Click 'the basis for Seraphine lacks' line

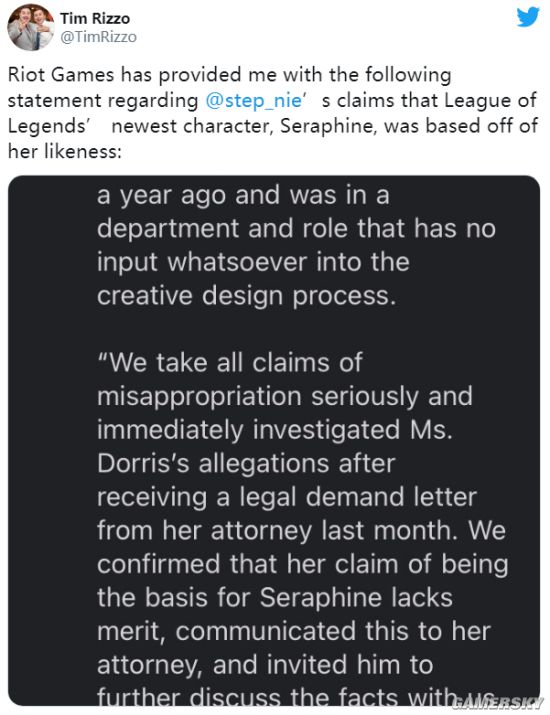275,598
